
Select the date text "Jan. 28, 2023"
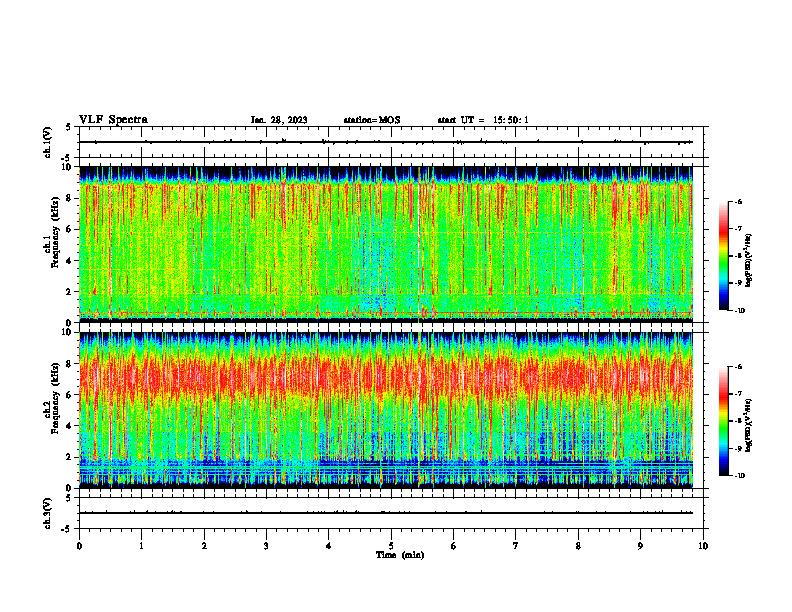click(x=279, y=120)
